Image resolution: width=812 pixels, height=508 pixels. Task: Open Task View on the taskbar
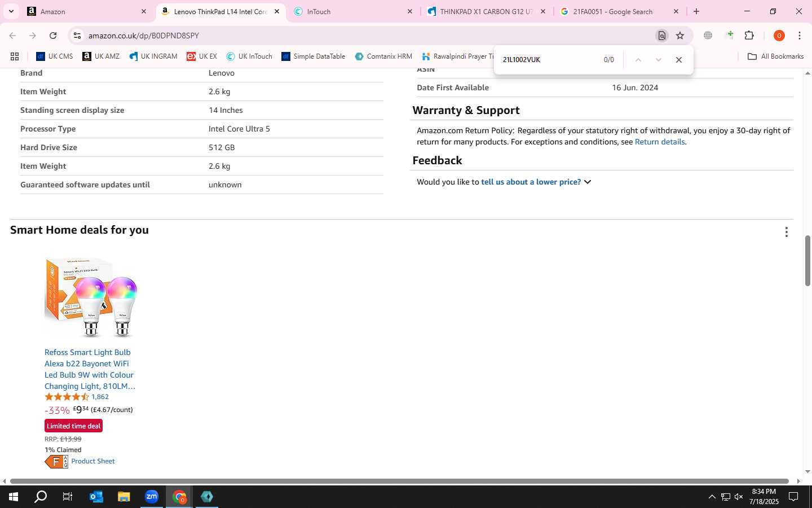pyautogui.click(x=68, y=497)
